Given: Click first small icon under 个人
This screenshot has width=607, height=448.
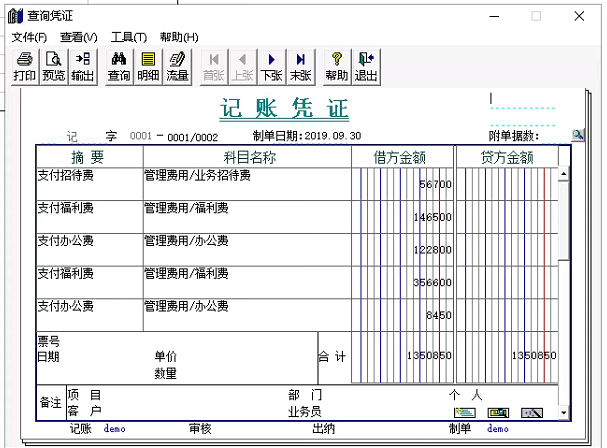Looking at the screenshot, I should tap(465, 413).
